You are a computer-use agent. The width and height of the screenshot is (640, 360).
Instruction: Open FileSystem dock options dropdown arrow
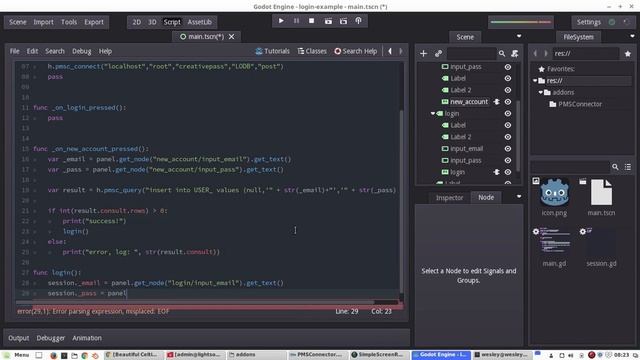click(x=632, y=36)
